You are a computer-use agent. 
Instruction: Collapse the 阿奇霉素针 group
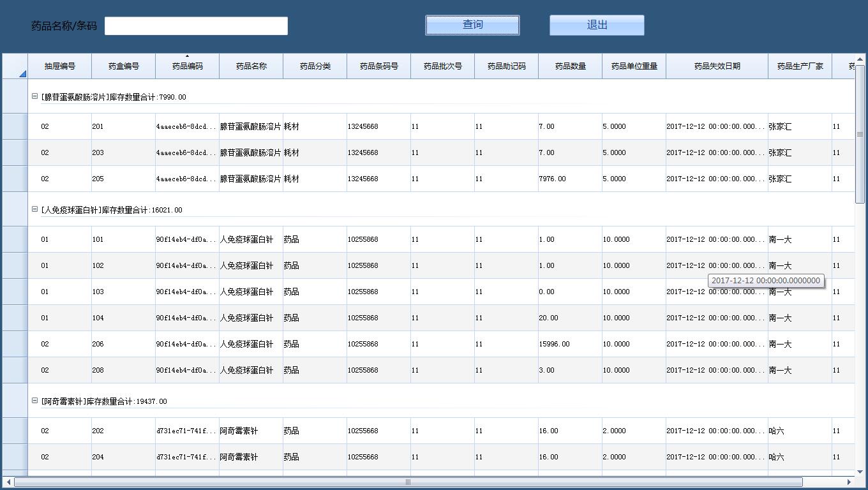point(35,401)
